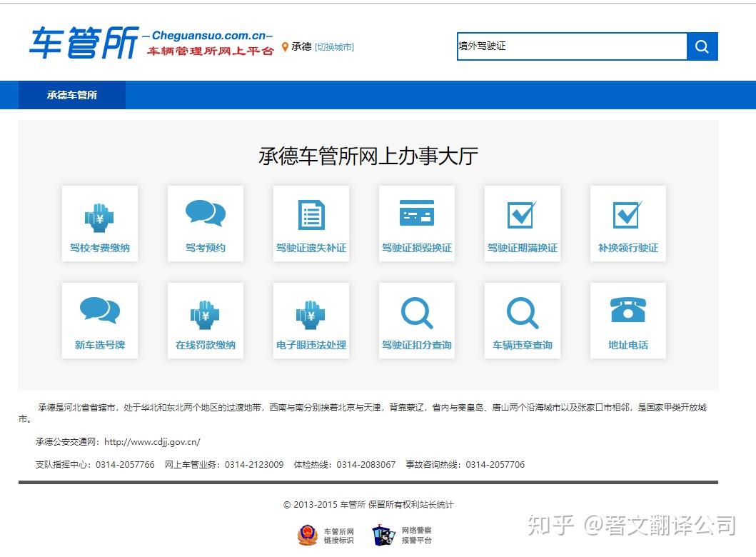Open 驾驶证遗失补证 service
The image size is (756, 557).
tap(311, 223)
